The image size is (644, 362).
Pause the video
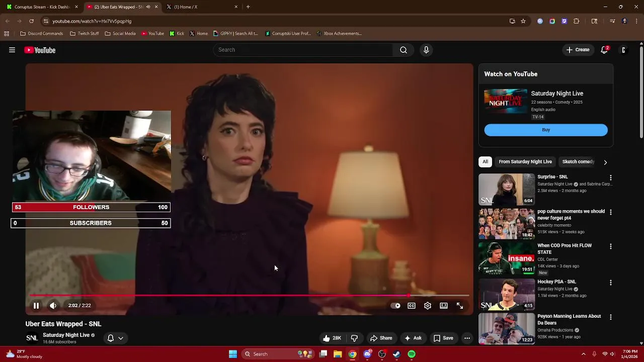[x=36, y=305]
